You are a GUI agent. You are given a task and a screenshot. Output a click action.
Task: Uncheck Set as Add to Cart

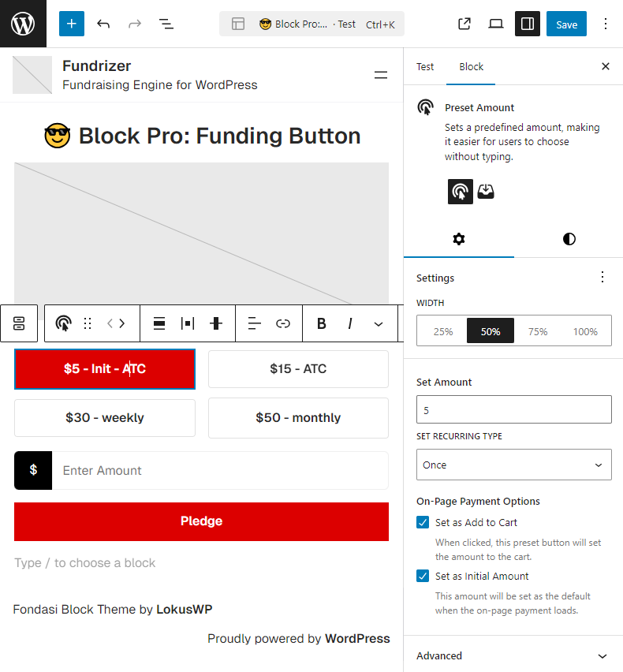(423, 522)
